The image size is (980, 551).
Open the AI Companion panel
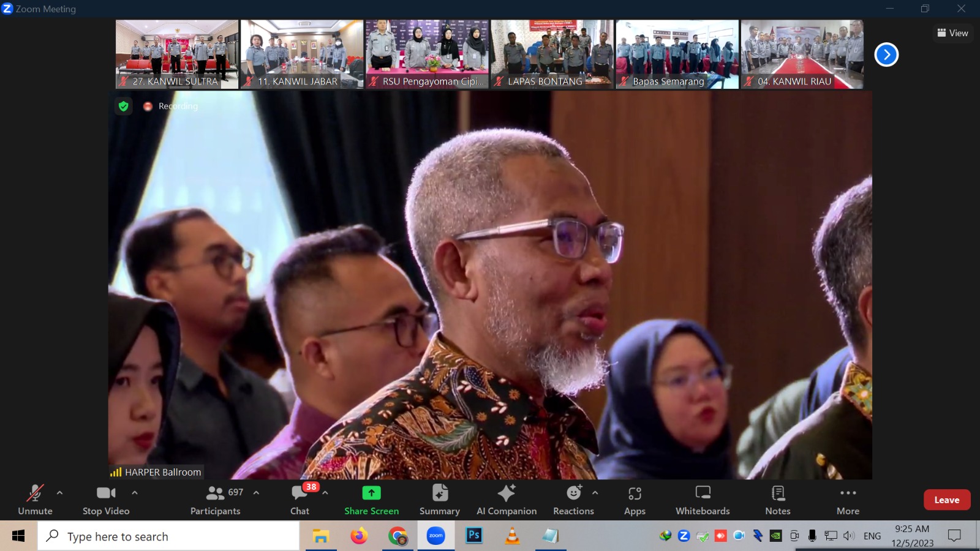[x=507, y=500]
